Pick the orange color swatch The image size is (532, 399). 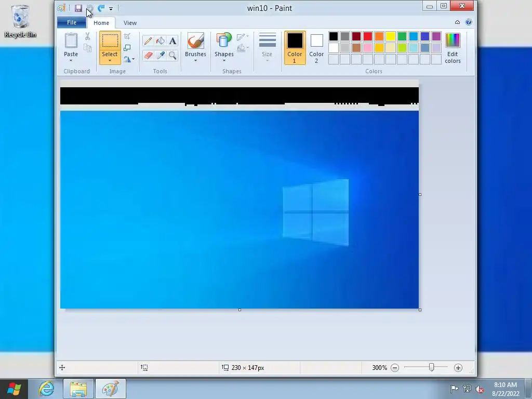(x=379, y=36)
